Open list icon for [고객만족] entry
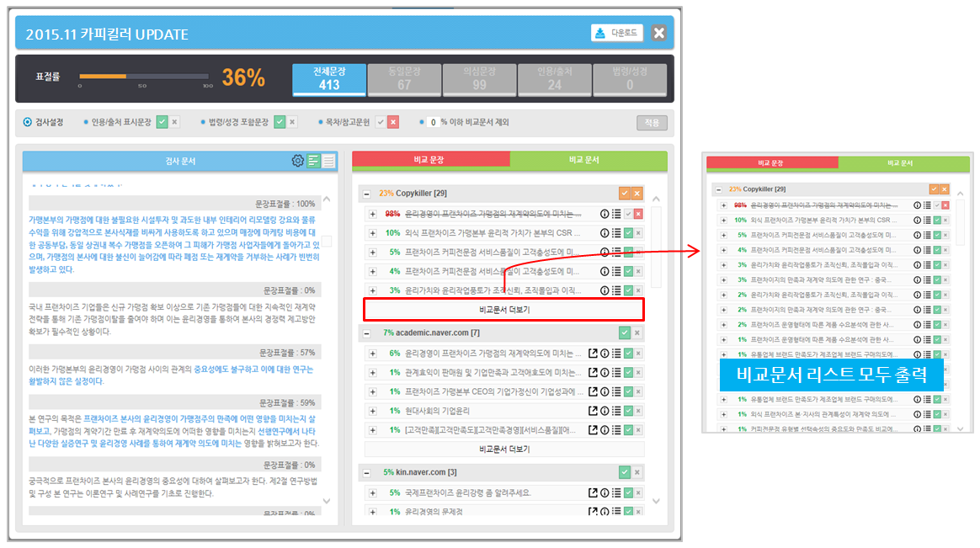 click(616, 430)
